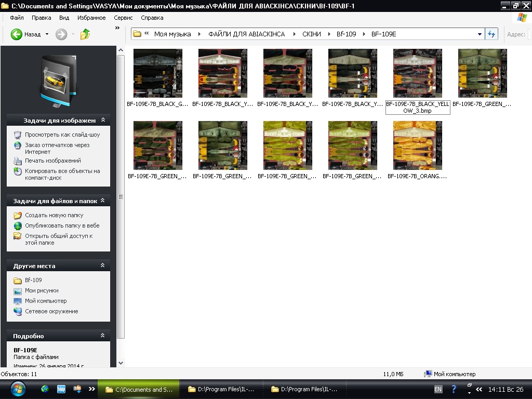Open the address bar dropdown arrow

pos(480,34)
